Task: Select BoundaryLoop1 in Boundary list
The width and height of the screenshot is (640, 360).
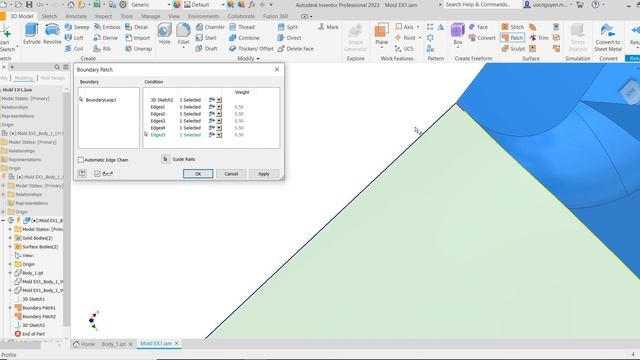Action: tap(101, 100)
